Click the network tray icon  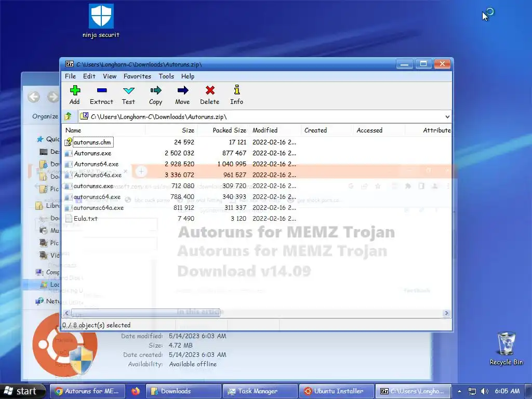(x=472, y=391)
